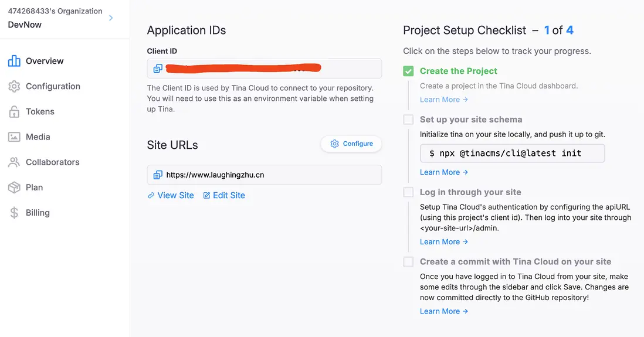Click the Edit Site link
This screenshot has height=337, width=644.
click(x=224, y=195)
